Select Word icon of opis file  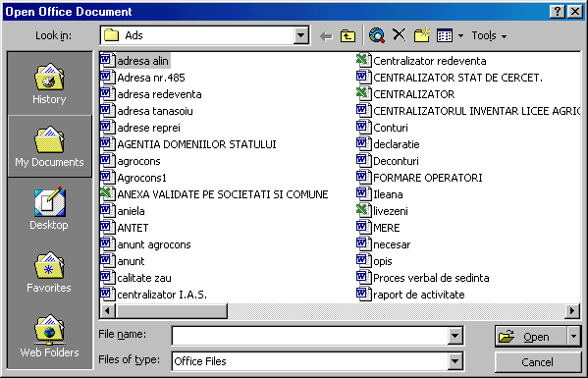click(363, 260)
